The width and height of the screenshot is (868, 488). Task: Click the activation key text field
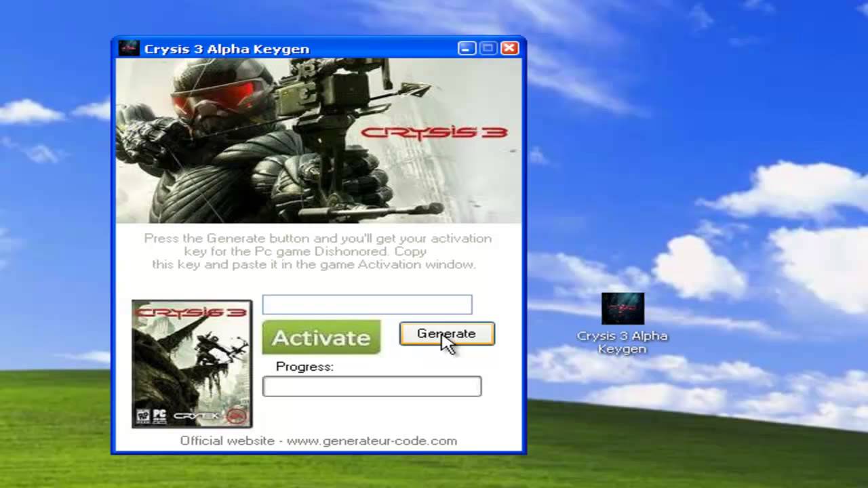(x=367, y=304)
